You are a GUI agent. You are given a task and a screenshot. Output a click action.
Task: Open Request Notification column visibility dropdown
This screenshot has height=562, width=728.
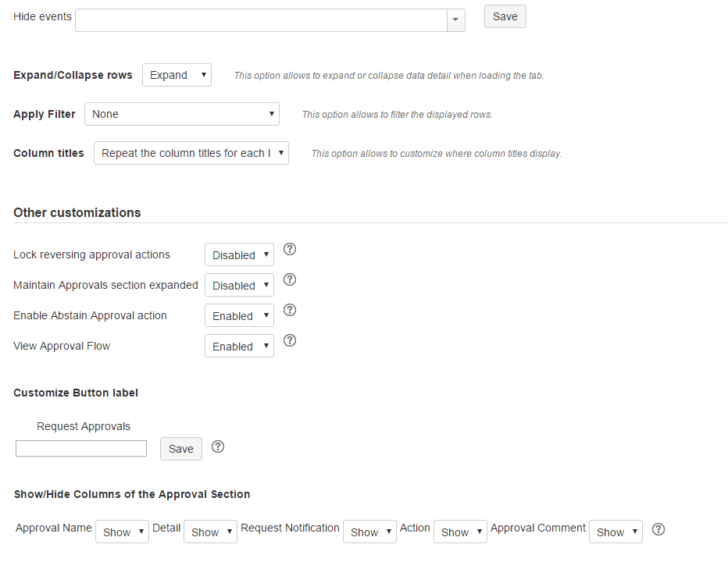pyautogui.click(x=369, y=532)
